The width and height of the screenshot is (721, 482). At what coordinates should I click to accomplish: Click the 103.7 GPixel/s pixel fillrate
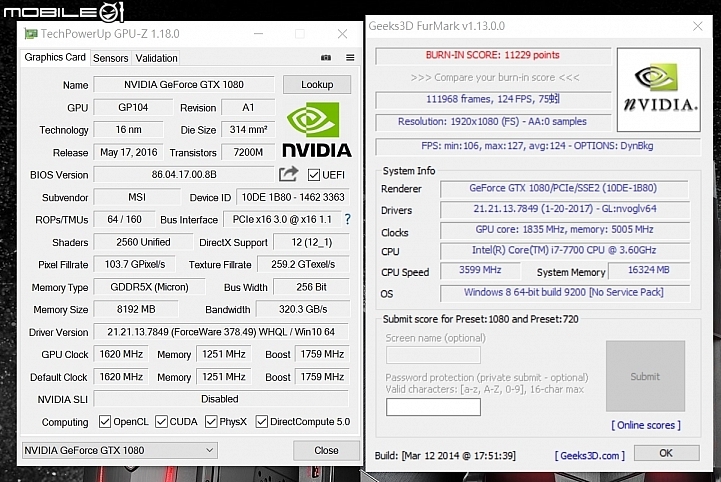click(x=134, y=264)
